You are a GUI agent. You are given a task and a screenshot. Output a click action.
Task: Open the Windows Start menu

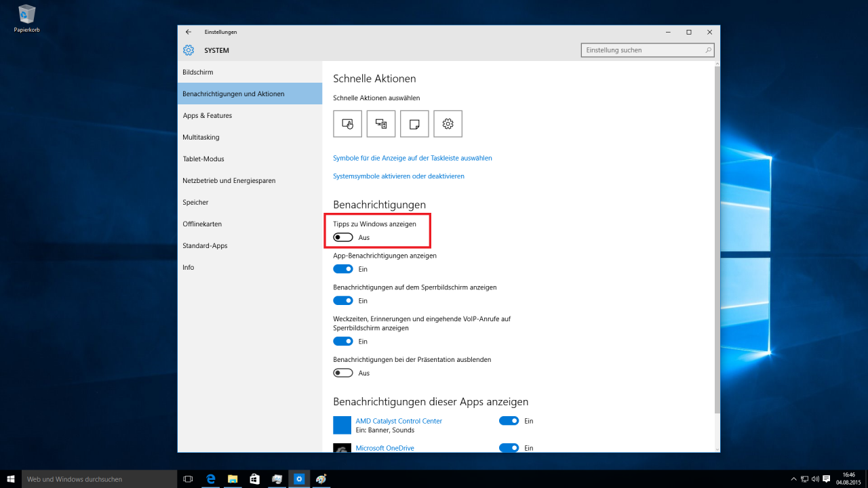coord(11,479)
